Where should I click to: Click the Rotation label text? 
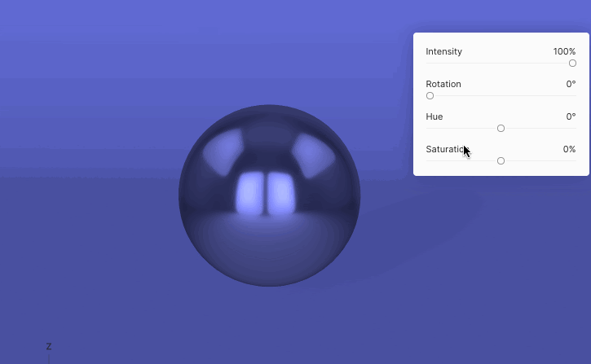443,84
